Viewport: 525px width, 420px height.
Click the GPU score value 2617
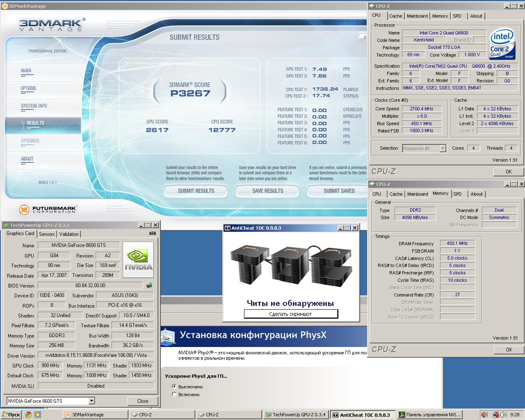click(x=157, y=130)
